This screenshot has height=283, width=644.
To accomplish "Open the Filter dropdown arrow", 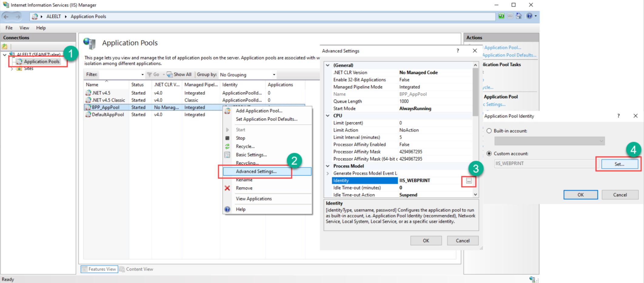I will coord(142,75).
